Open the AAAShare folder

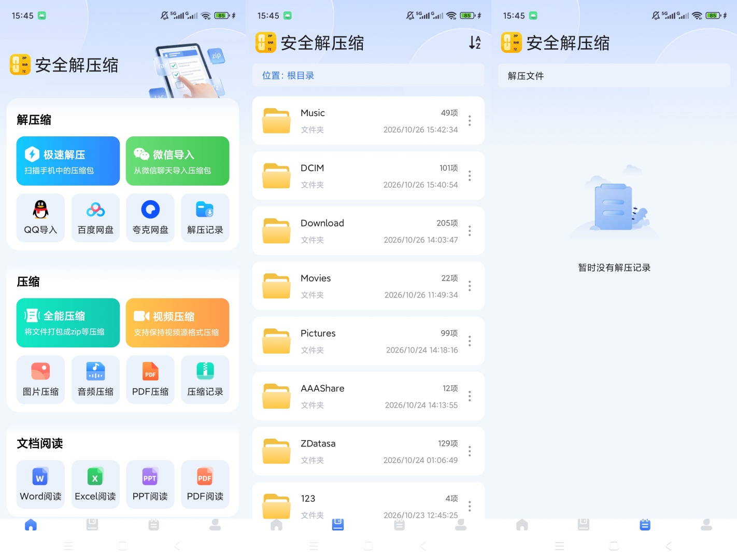coord(368,396)
